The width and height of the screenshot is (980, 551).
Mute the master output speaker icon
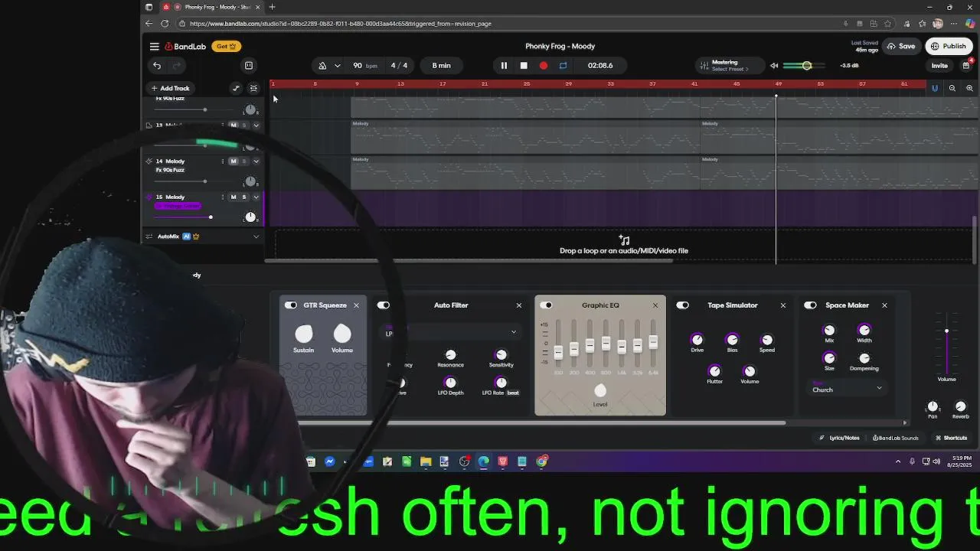click(774, 66)
